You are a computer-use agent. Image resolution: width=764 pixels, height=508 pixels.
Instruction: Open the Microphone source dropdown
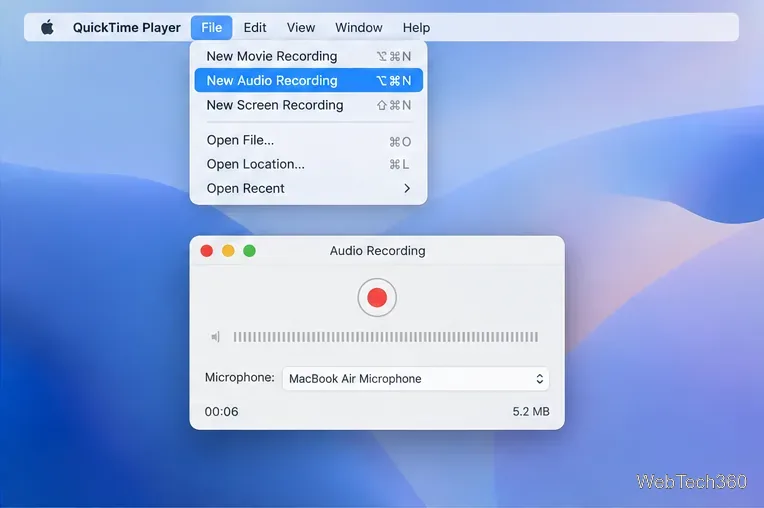click(x=416, y=379)
